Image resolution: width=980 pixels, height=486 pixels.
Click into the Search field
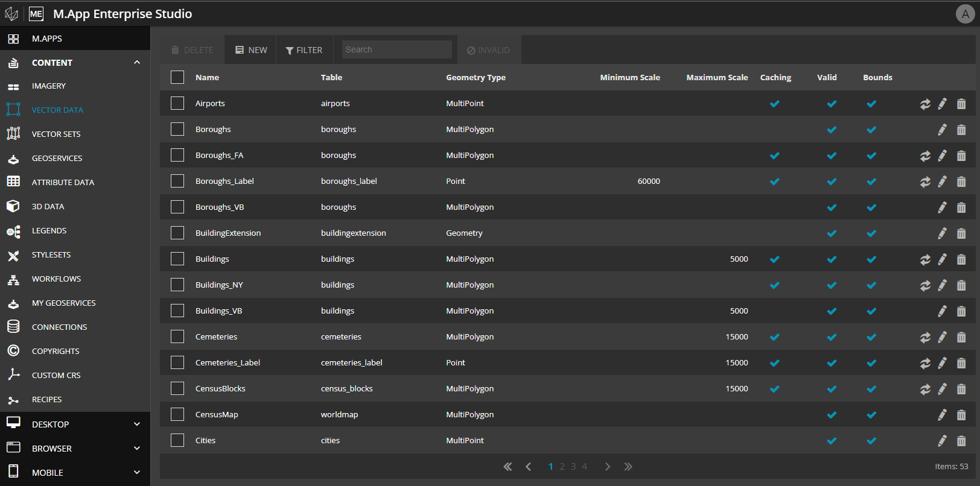click(x=396, y=49)
